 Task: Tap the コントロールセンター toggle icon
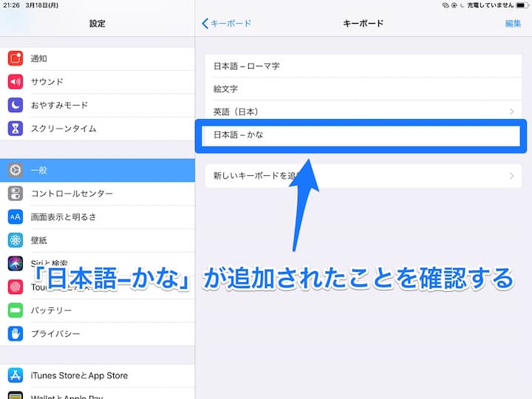[16, 194]
